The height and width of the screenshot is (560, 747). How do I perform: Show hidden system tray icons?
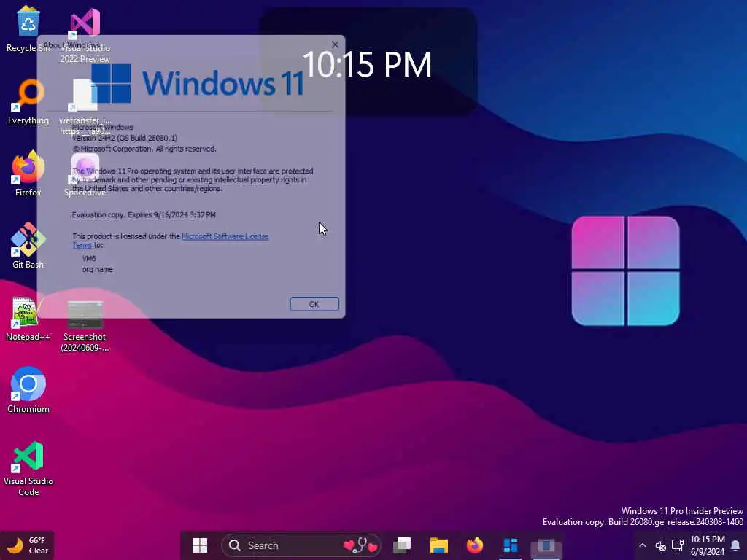pos(642,545)
